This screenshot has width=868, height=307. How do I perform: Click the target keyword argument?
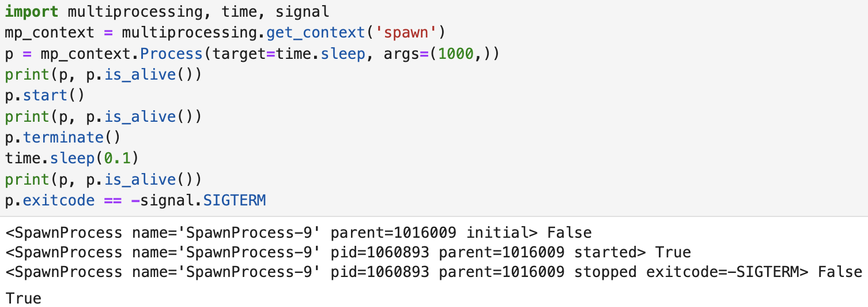coord(239,54)
